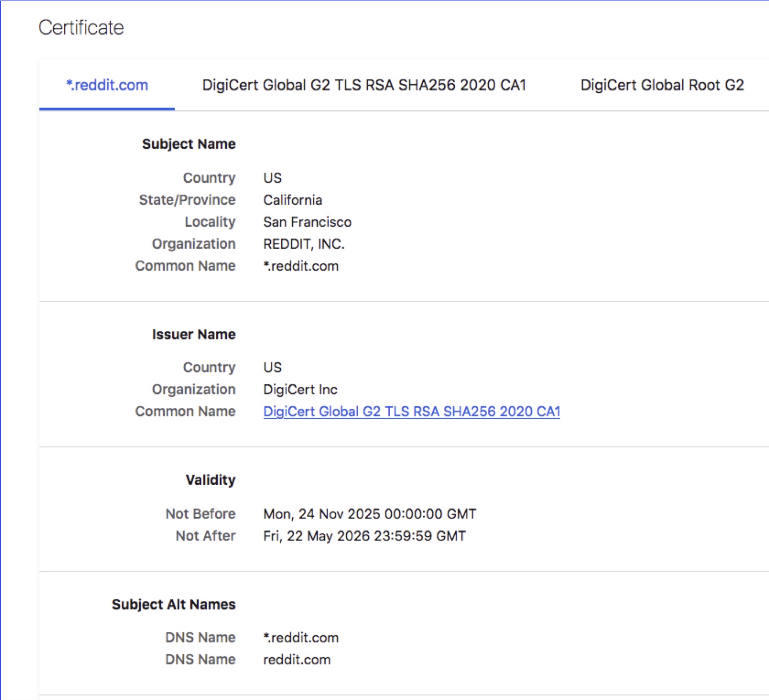Select the DNS Name value *.reddit.com
This screenshot has width=769, height=700.
point(301,638)
